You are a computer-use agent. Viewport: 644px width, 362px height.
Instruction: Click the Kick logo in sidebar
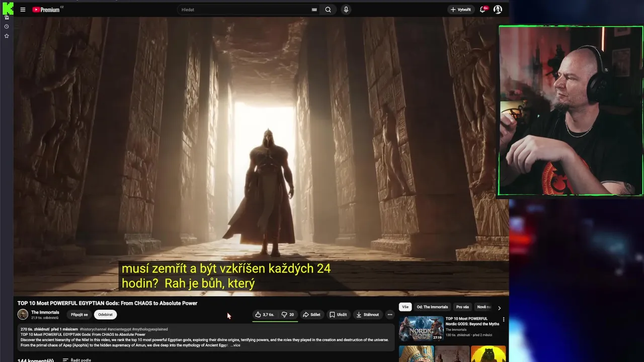coord(8,8)
